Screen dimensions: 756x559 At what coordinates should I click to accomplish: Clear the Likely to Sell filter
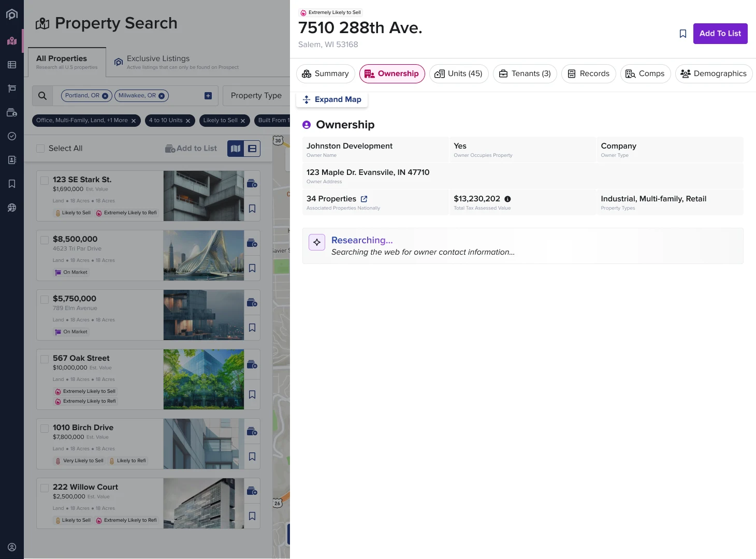coord(243,121)
